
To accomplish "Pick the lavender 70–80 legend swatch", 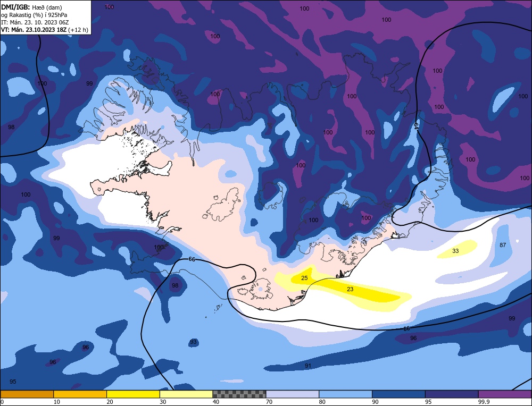I will tap(293, 394).
